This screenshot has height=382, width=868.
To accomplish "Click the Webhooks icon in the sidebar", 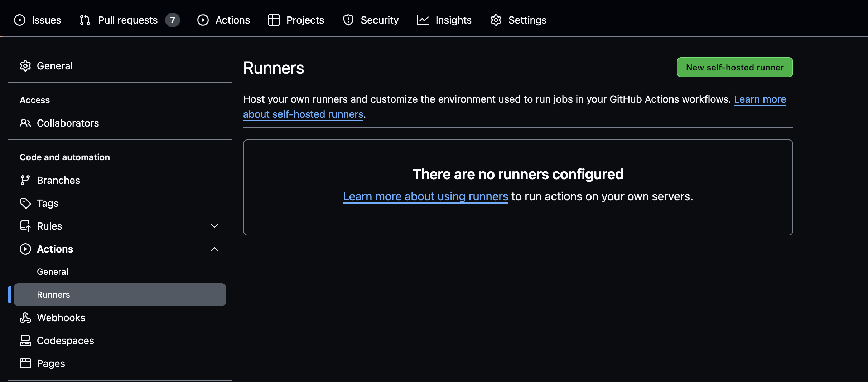I will (25, 318).
